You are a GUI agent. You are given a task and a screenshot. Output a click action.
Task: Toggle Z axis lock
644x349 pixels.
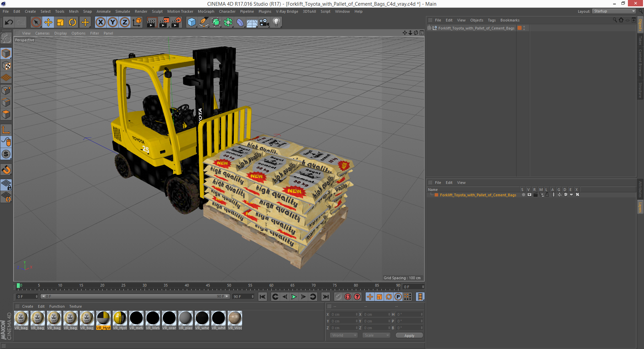tap(125, 22)
